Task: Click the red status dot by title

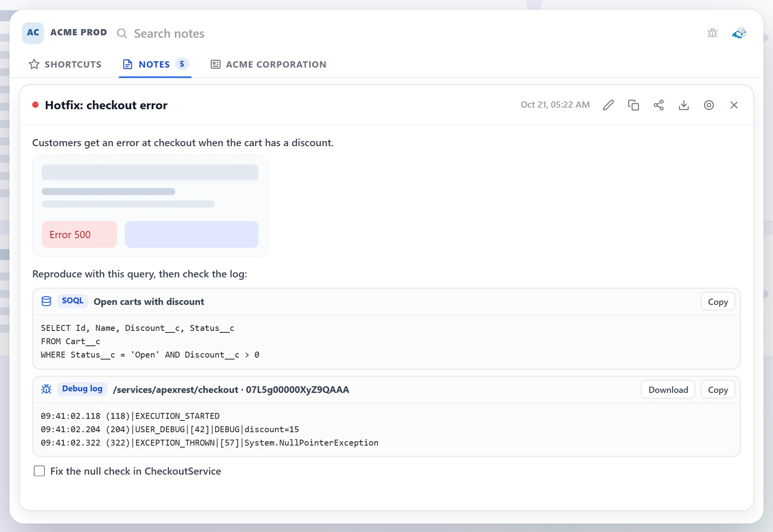Action: 35,105
